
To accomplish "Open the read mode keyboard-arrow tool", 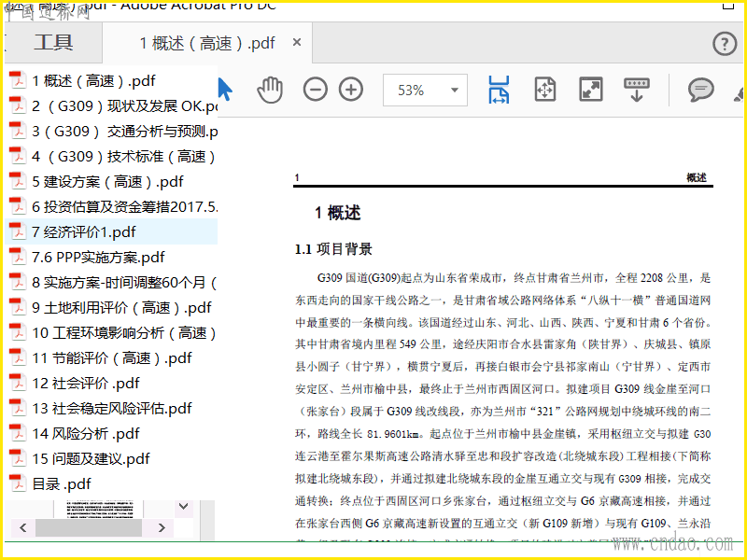I will point(637,90).
